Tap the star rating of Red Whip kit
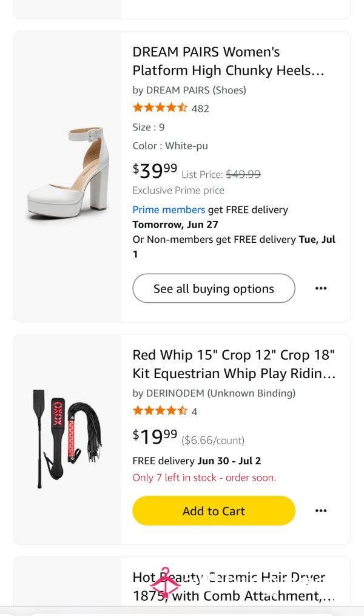Image resolution: width=364 pixels, height=616 pixels. [x=160, y=411]
